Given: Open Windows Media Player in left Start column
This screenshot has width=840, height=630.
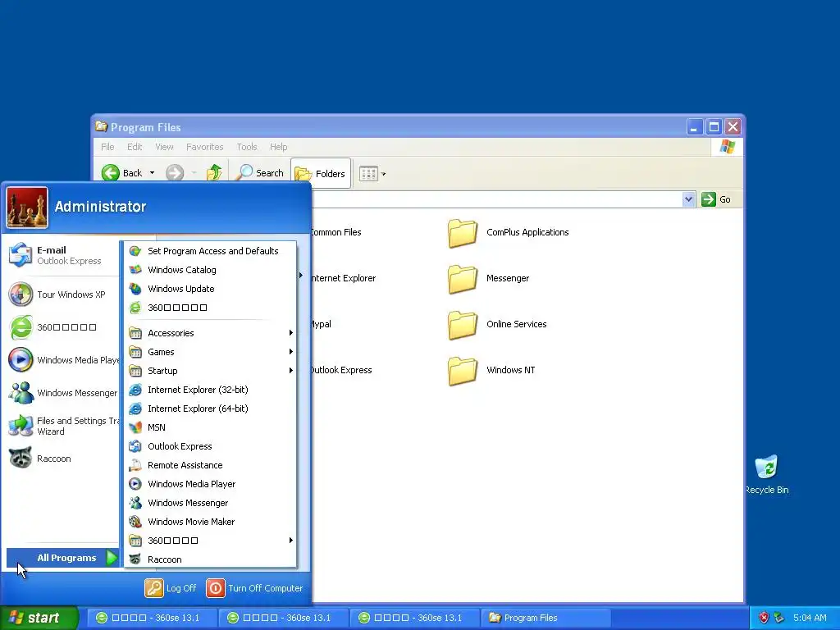Looking at the screenshot, I should pos(62,360).
